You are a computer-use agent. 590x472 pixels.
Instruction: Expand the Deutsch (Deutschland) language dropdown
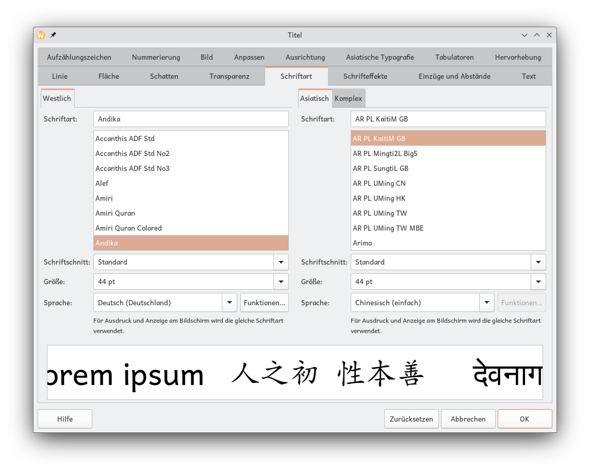pyautogui.click(x=229, y=303)
